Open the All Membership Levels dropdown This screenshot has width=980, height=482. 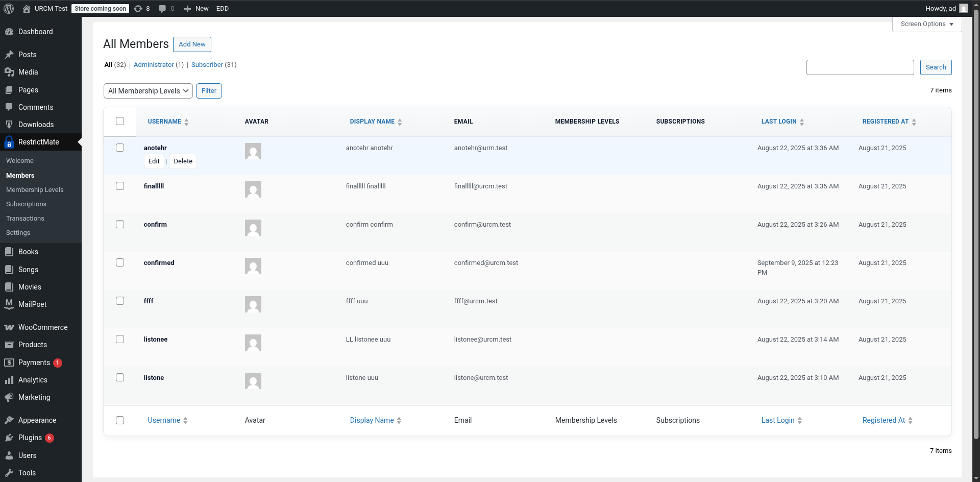tap(148, 91)
